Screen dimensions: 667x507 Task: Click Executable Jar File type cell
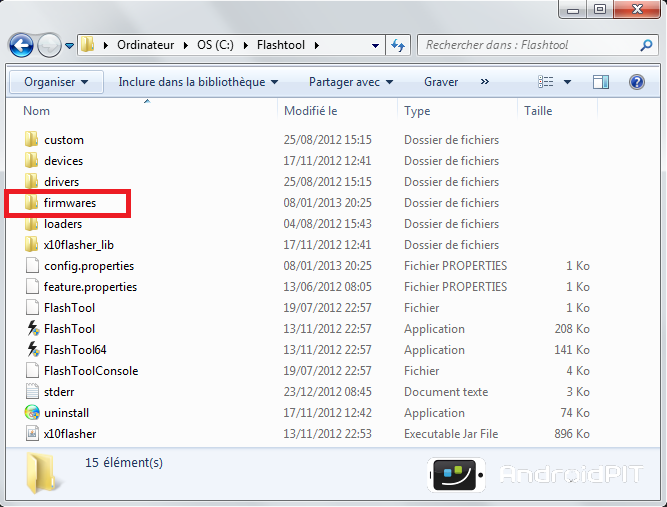(x=451, y=434)
